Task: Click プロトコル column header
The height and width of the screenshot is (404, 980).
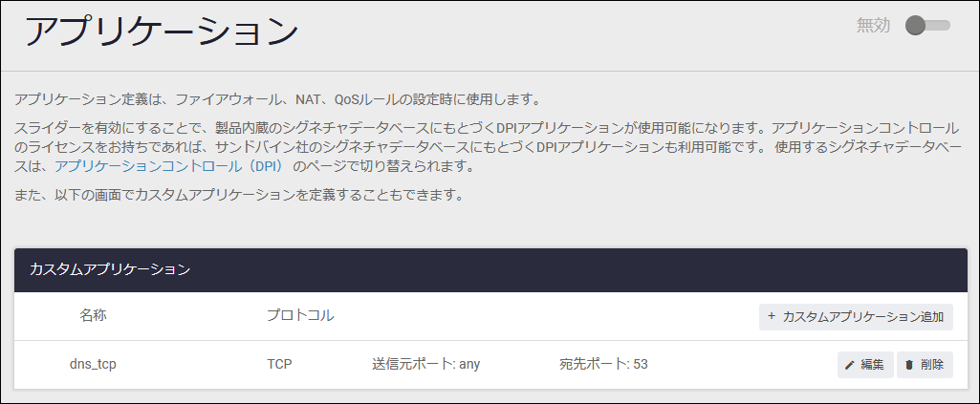Action: pyautogui.click(x=300, y=315)
